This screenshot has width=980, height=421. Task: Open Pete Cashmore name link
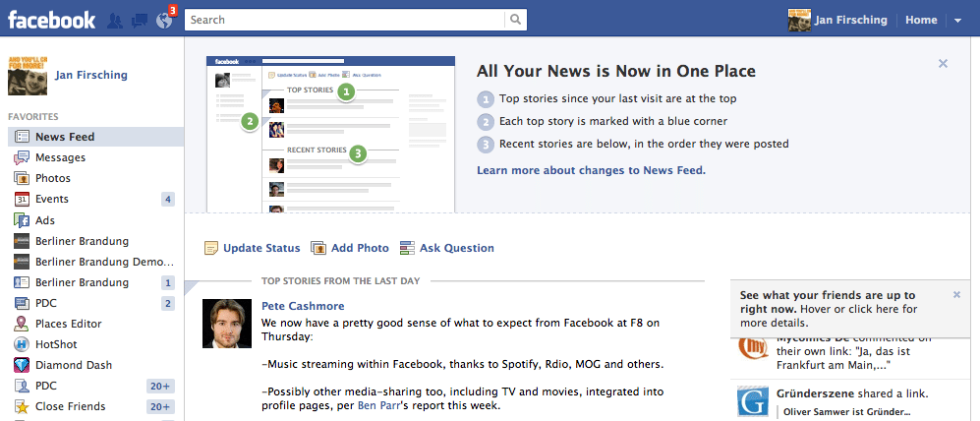click(x=303, y=307)
